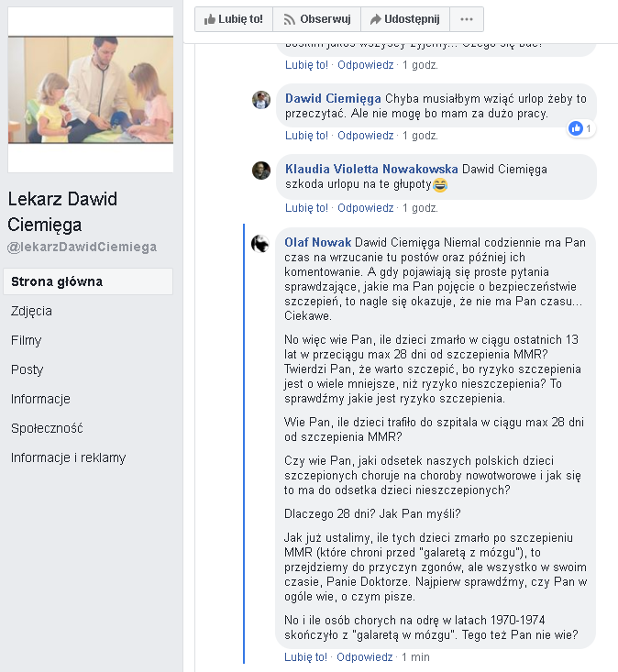The width and height of the screenshot is (618, 672).
Task: Navigate to Społeczność section
Action: (x=47, y=428)
